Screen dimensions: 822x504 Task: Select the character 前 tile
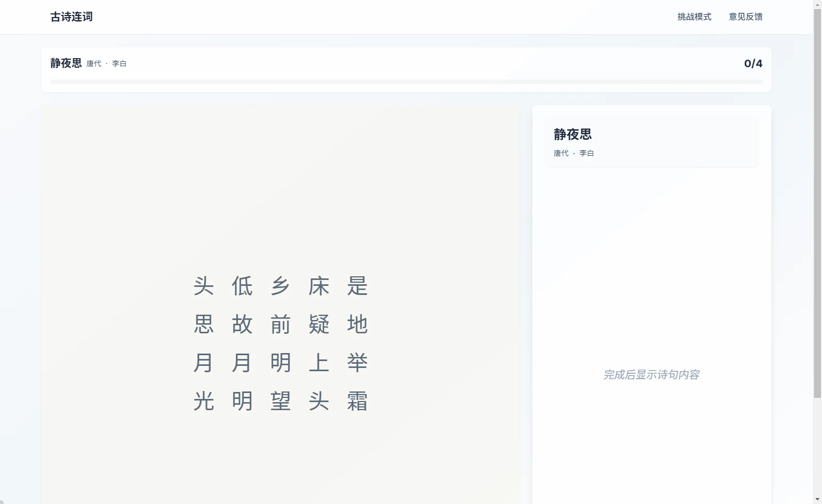point(281,325)
